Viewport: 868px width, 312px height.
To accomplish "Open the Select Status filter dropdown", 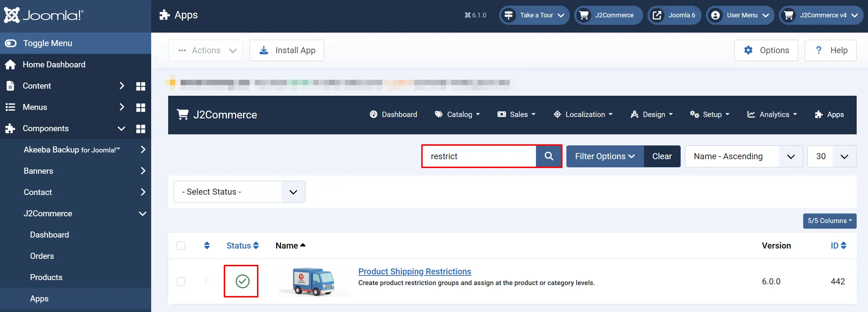I will (x=239, y=192).
